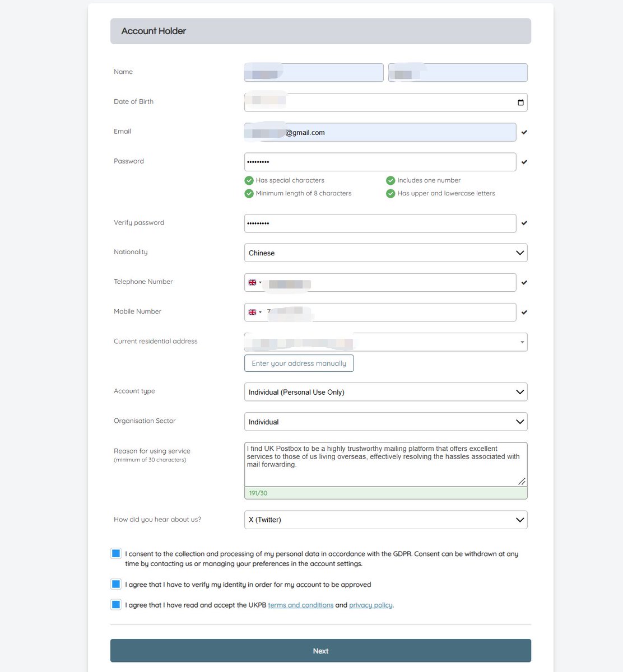Viewport: 623px width, 672px height.
Task: Click inside the Verify password field
Action: tap(380, 223)
